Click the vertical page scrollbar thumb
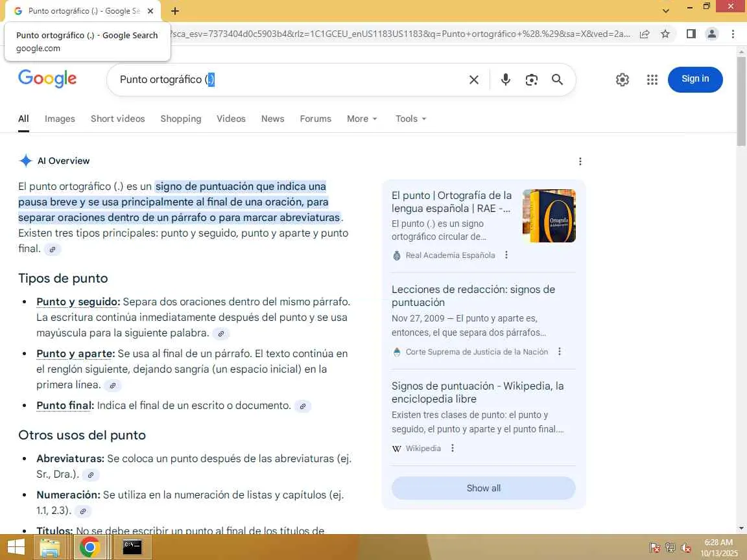 [x=741, y=101]
